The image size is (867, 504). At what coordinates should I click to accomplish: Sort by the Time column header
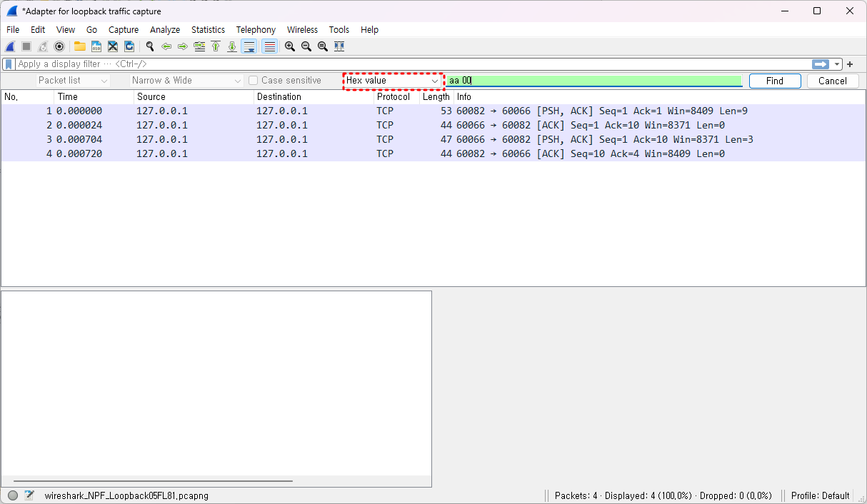pos(94,97)
